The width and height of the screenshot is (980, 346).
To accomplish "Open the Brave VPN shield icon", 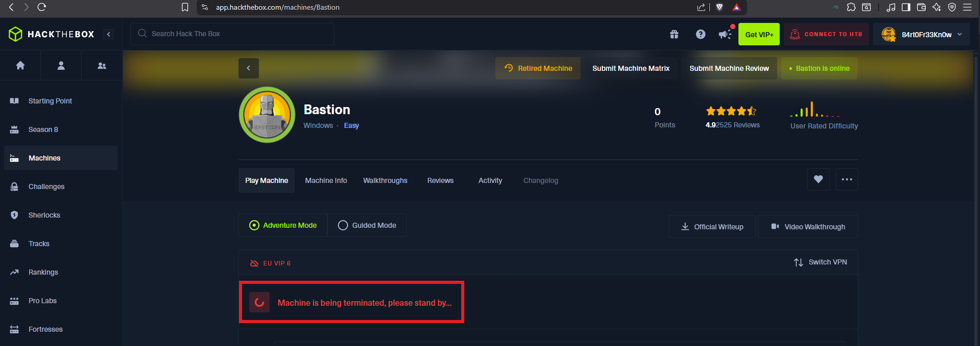I will (952, 7).
